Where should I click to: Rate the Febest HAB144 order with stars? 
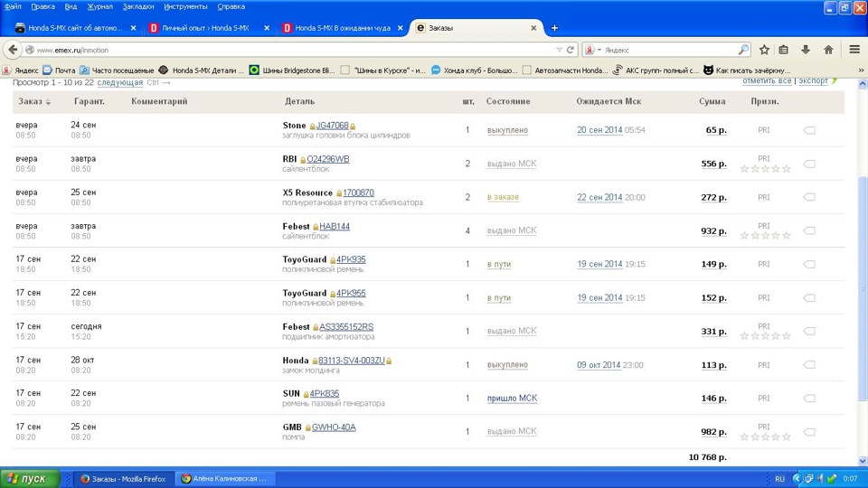(765, 236)
